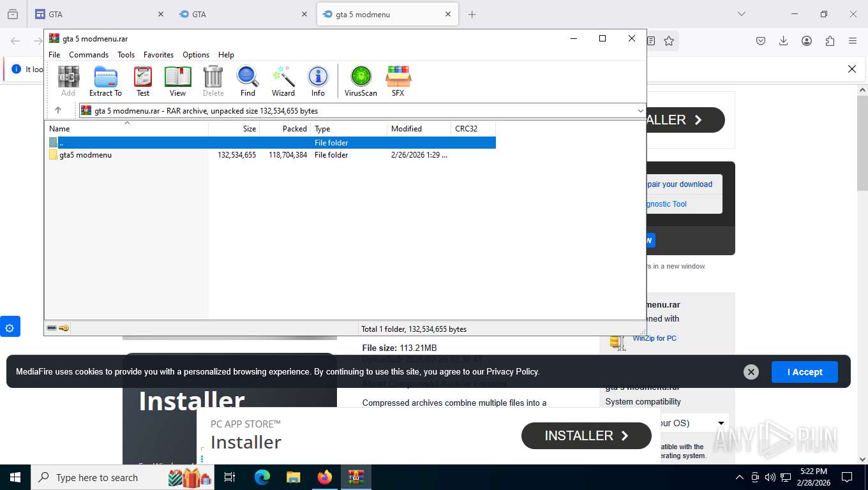Run the Test archive tool
The height and width of the screenshot is (490, 868).
(x=143, y=81)
